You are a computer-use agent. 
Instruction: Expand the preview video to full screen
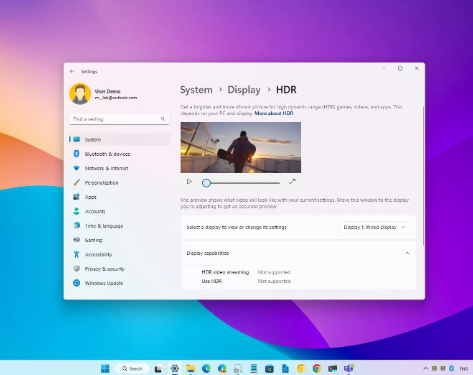pyautogui.click(x=292, y=182)
